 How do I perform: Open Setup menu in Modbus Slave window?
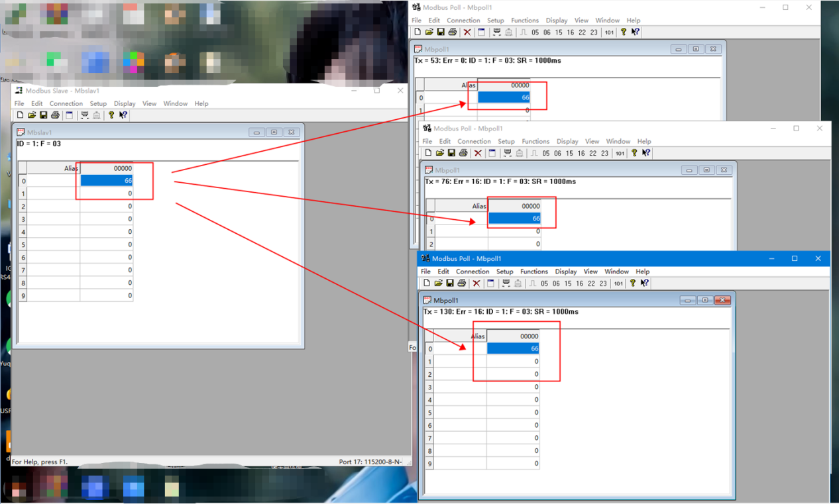point(98,104)
